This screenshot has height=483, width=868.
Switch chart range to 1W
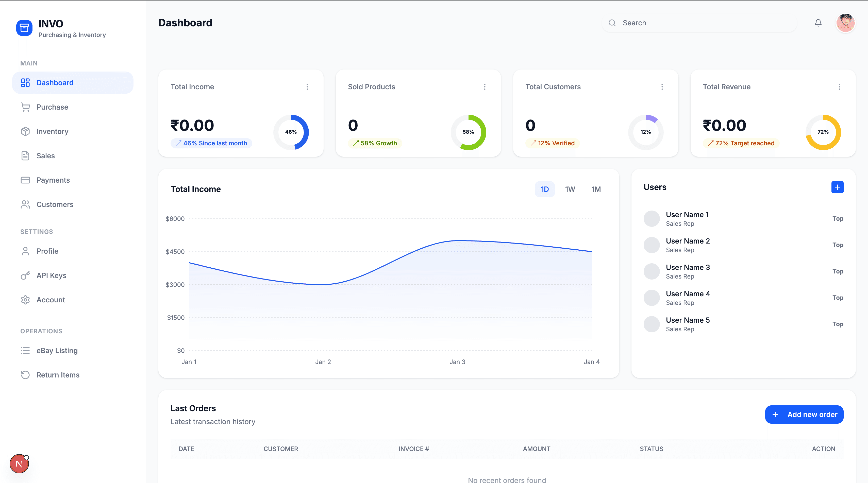click(x=570, y=189)
